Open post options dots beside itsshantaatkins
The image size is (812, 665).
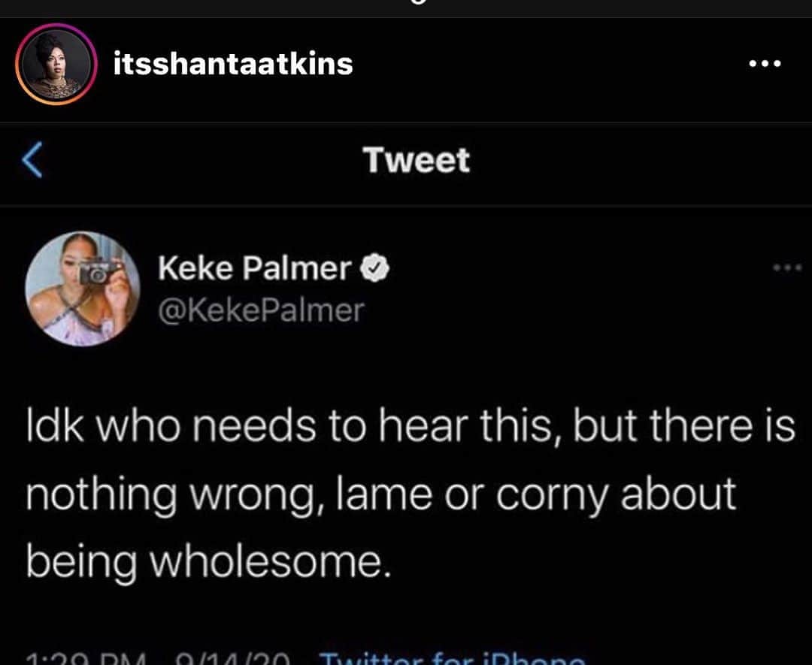pos(765,64)
